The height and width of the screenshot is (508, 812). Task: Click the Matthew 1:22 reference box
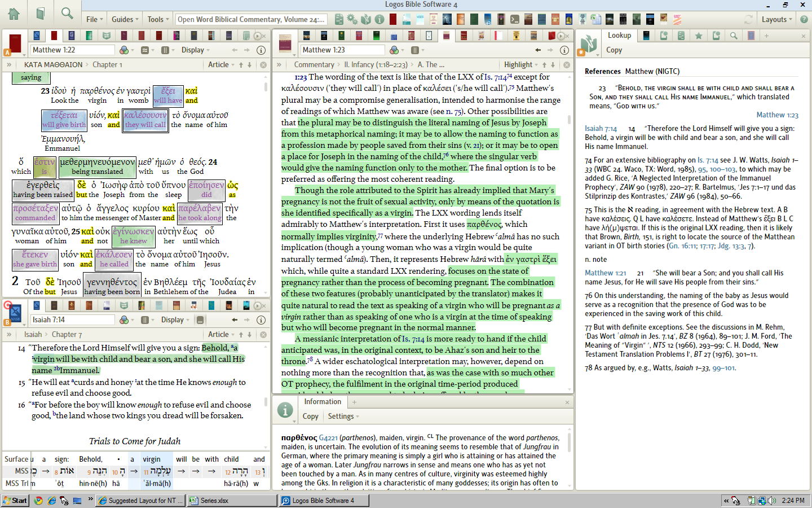pos(72,50)
